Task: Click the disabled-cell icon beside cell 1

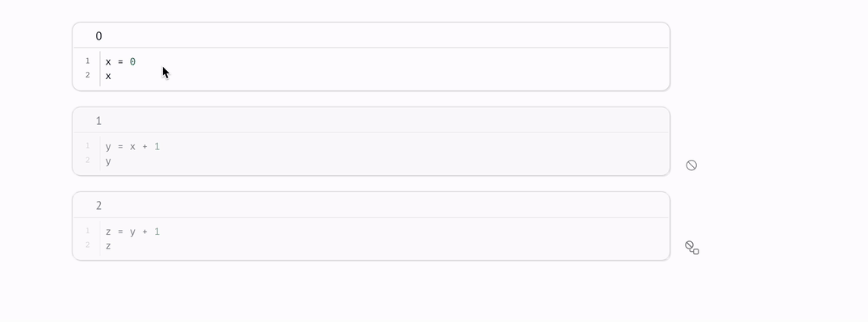Action: 691,165
